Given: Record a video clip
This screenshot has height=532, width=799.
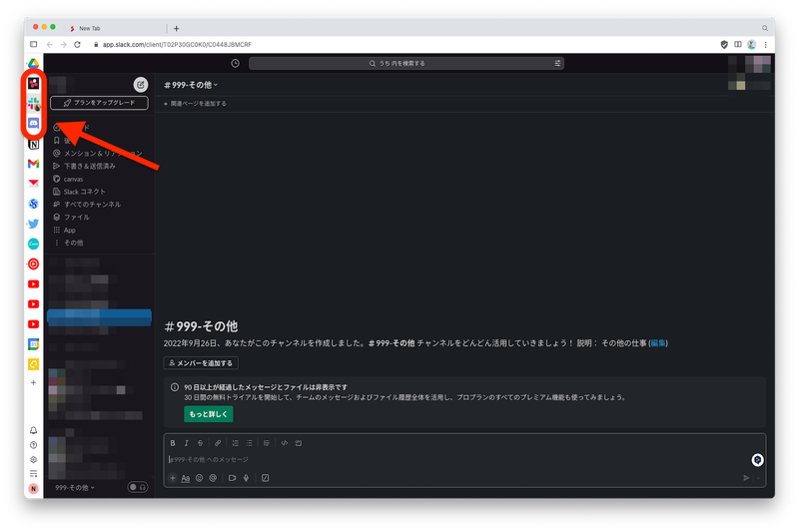Looking at the screenshot, I should 232,478.
